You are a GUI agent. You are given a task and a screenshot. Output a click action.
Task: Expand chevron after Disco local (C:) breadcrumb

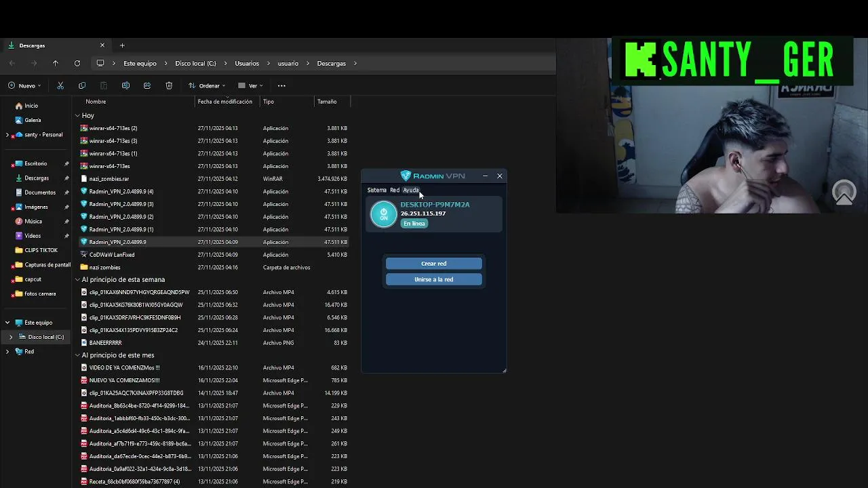coord(225,63)
